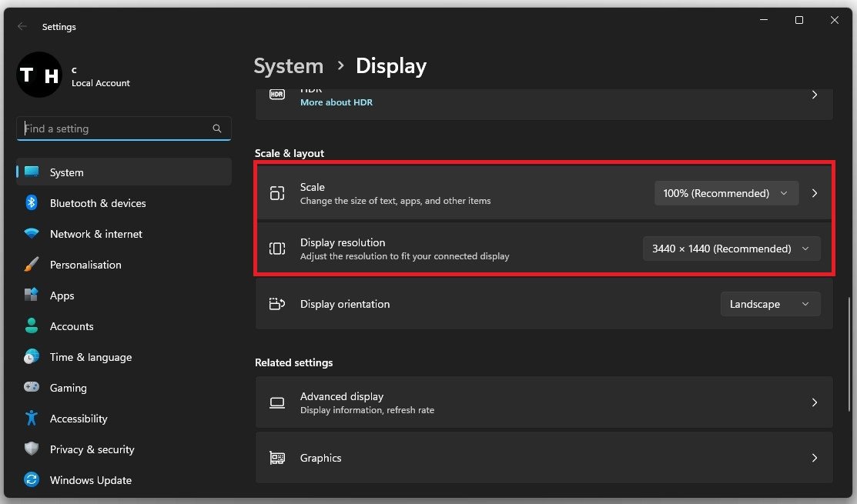Click the Bluetooth & devices icon
Viewport: 857px width, 504px height.
click(32, 203)
